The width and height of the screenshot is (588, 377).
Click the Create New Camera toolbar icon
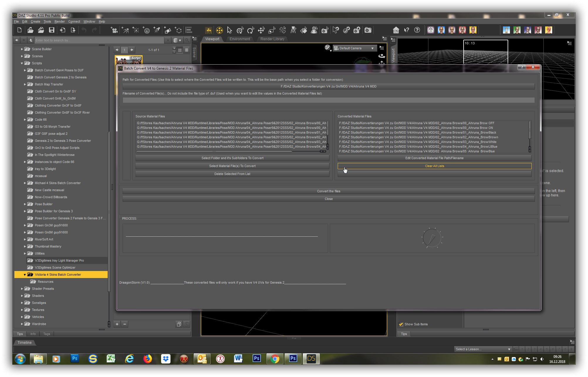[x=114, y=30]
